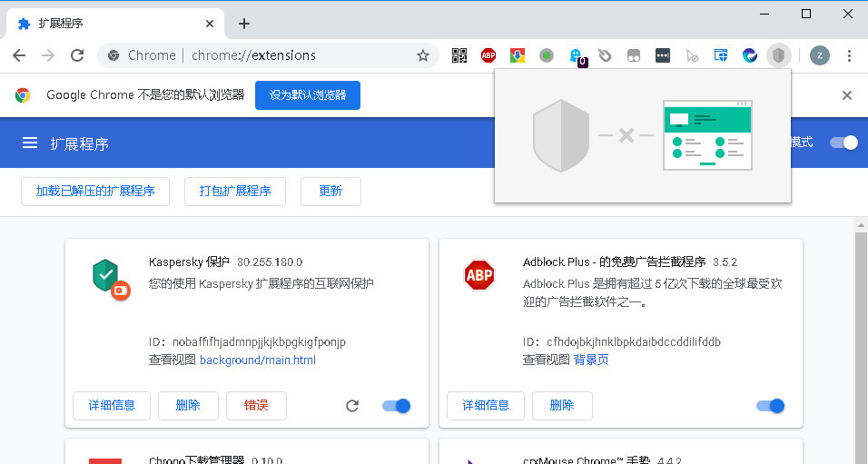The height and width of the screenshot is (464, 868).
Task: Click Adblock Plus ID cfhdojbkjhnklbpkdaibdccddilifddb text
Action: coord(634,342)
